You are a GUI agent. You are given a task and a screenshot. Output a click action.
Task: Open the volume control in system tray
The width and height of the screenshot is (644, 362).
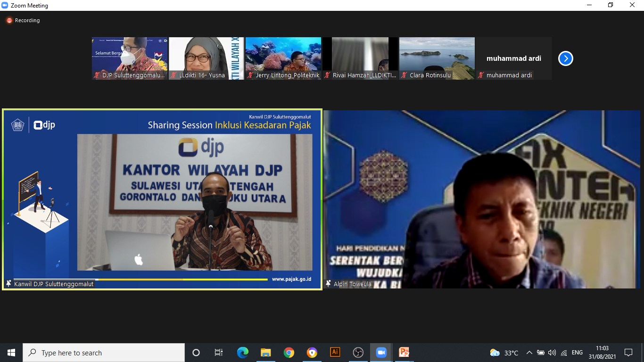tap(552, 353)
